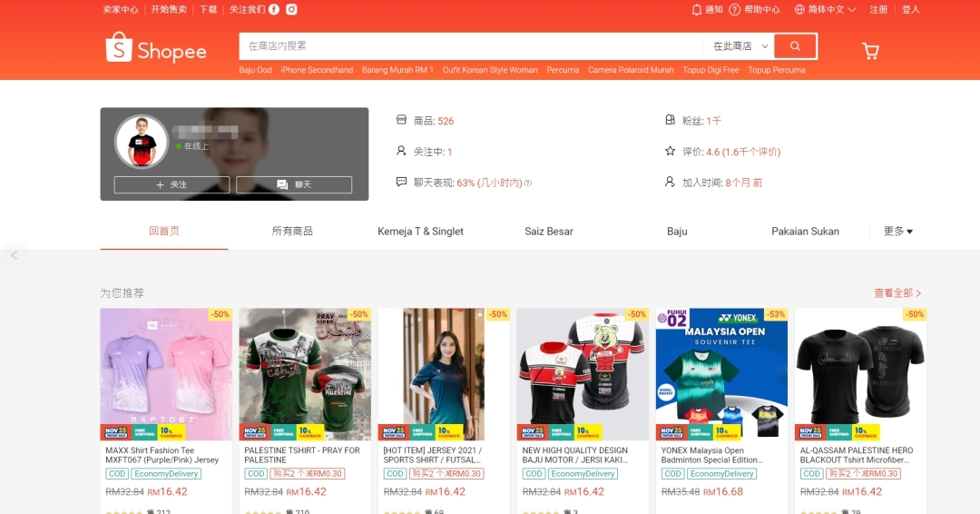Click the Baju Ood suggested search
Image resolution: width=980 pixels, height=514 pixels.
(x=255, y=70)
